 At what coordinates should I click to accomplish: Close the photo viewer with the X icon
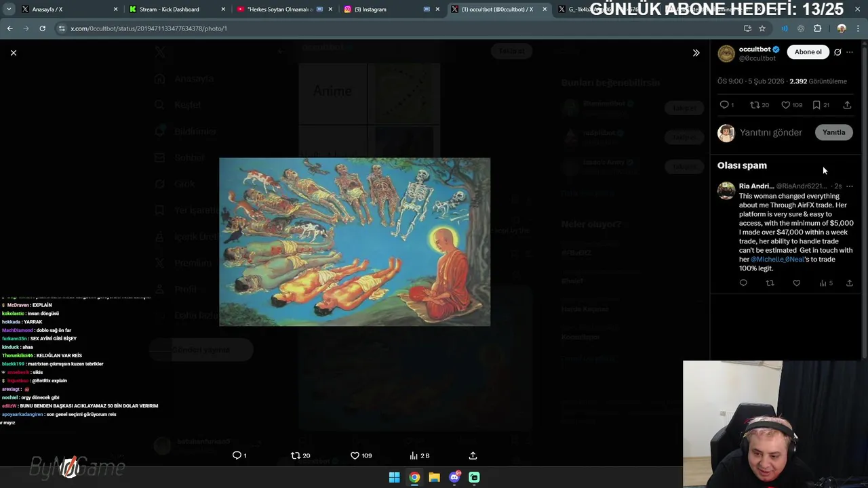click(x=13, y=53)
